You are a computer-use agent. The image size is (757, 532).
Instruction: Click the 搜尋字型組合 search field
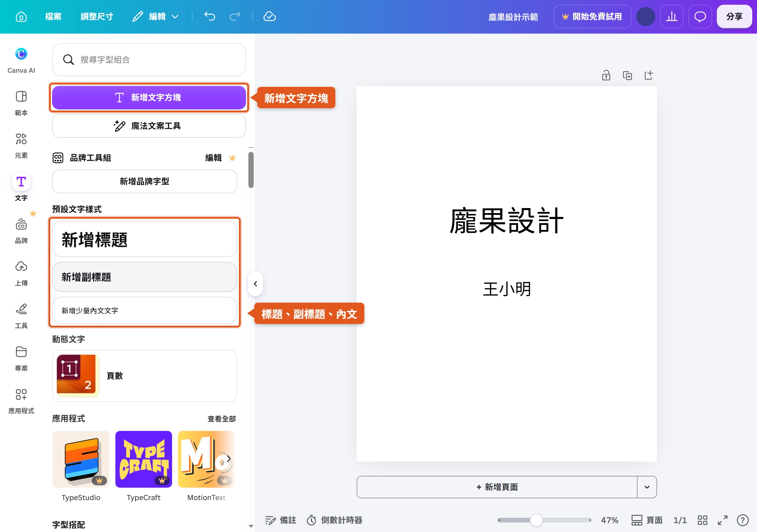coord(149,60)
